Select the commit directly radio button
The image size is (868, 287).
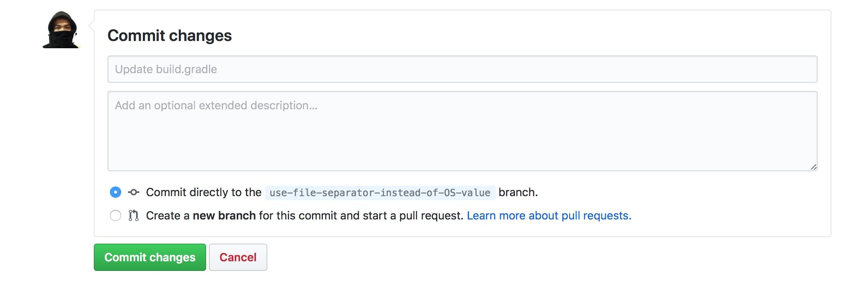tap(116, 193)
